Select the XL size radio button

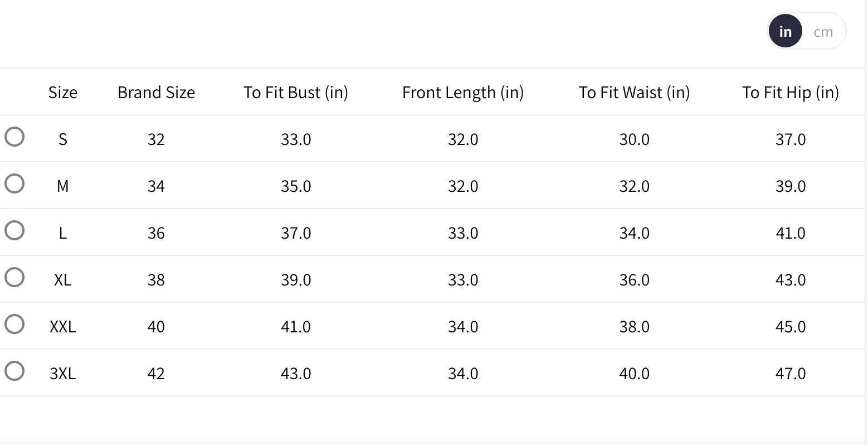pyautogui.click(x=14, y=277)
